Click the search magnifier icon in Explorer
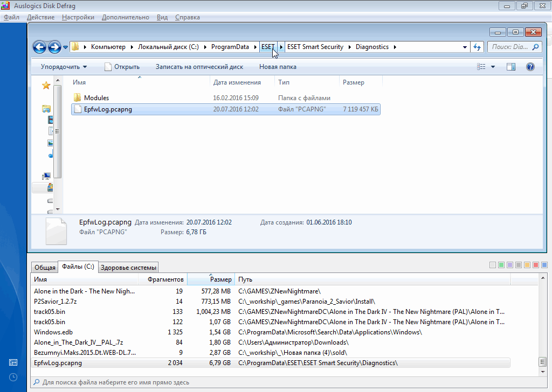Viewport: 552px width, 392px height. click(535, 47)
